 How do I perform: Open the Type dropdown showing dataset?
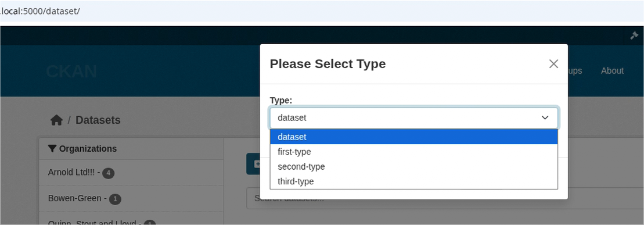(x=413, y=117)
